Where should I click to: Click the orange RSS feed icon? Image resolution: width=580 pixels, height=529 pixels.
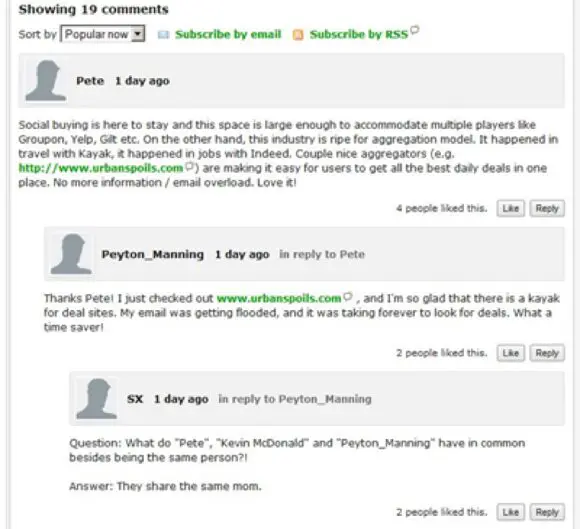pyautogui.click(x=298, y=35)
